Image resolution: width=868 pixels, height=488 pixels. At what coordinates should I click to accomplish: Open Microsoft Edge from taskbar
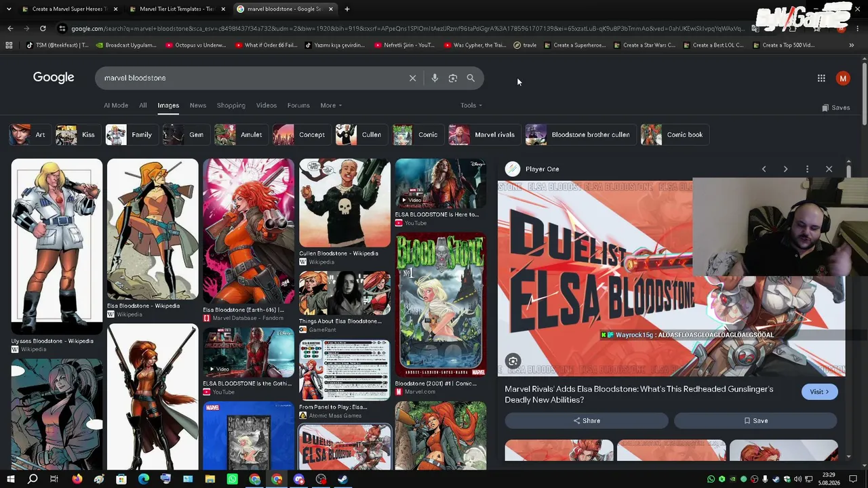click(x=143, y=479)
